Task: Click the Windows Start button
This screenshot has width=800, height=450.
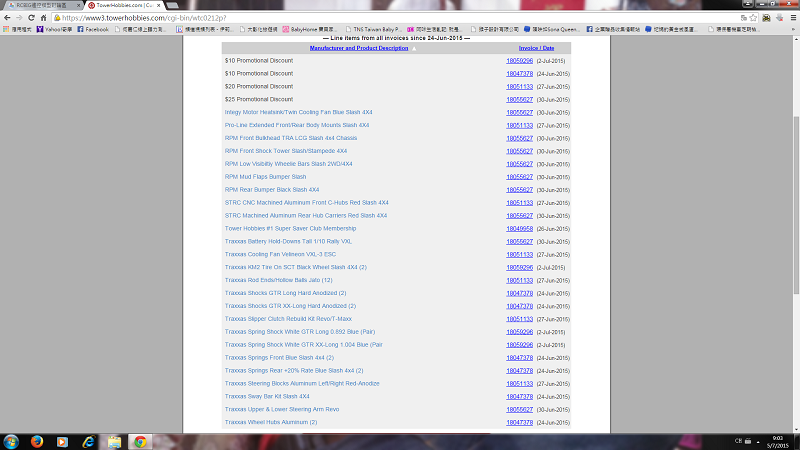Action: 12,441
